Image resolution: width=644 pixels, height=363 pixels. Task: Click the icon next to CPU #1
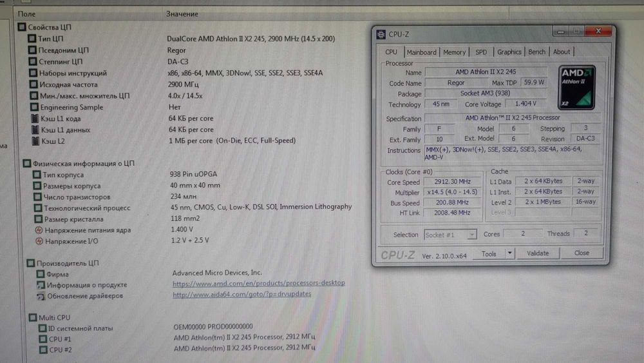(43, 339)
